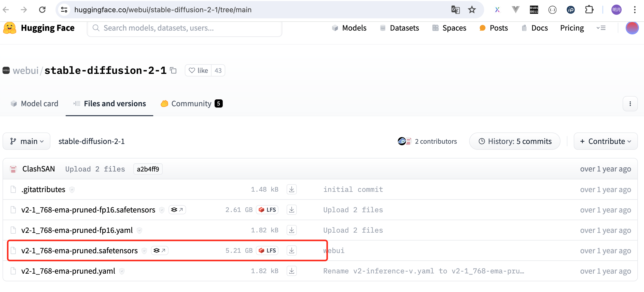Open the 'Rename v2-inference-v.yaml' commit message
This screenshot has height=292, width=644.
[424, 271]
